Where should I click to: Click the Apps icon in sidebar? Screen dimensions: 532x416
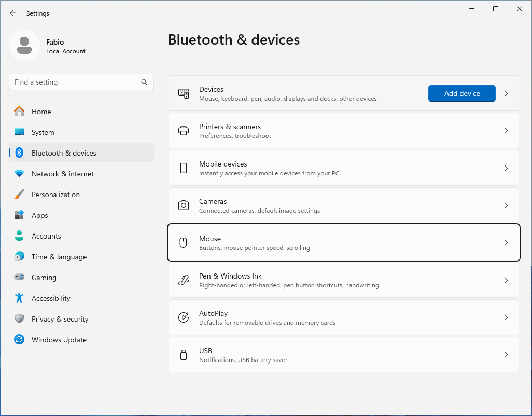[19, 215]
